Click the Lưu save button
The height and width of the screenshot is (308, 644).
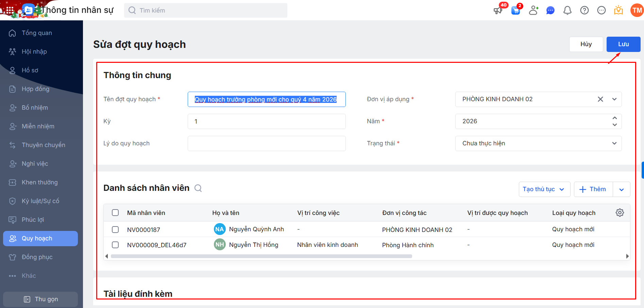(623, 44)
